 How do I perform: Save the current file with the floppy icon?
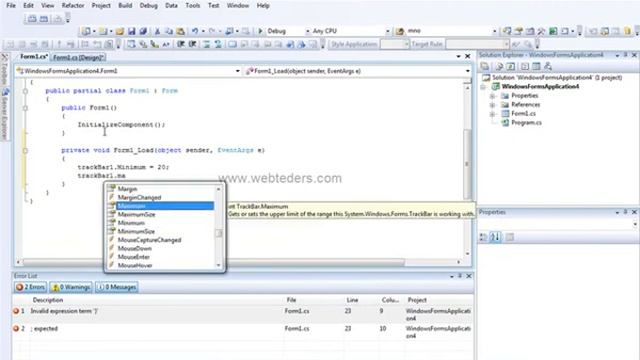(x=131, y=31)
